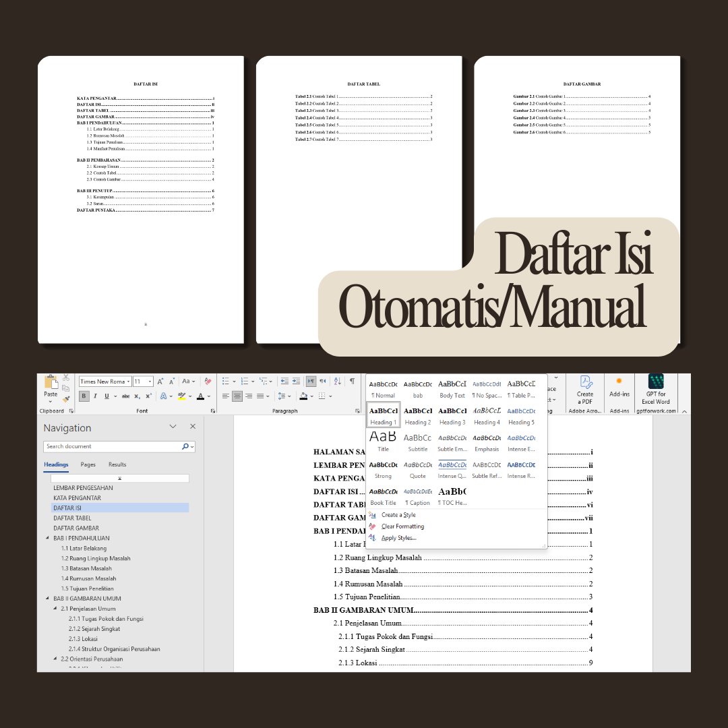
Task: Click the Align Right icon
Action: 249,396
